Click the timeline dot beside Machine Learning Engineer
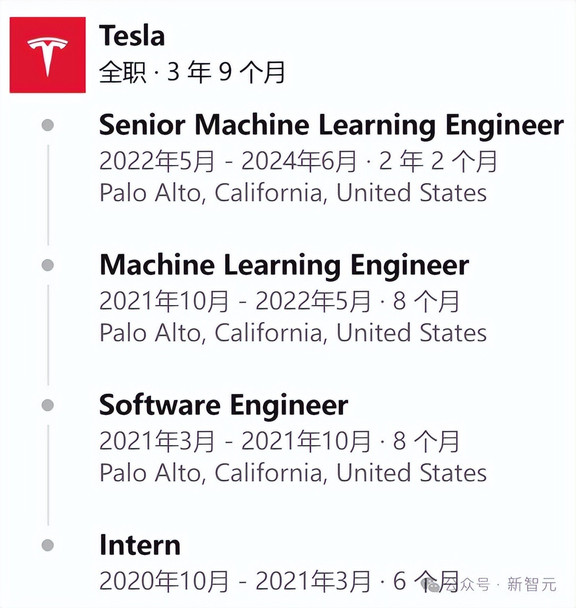The width and height of the screenshot is (576, 608). click(48, 265)
